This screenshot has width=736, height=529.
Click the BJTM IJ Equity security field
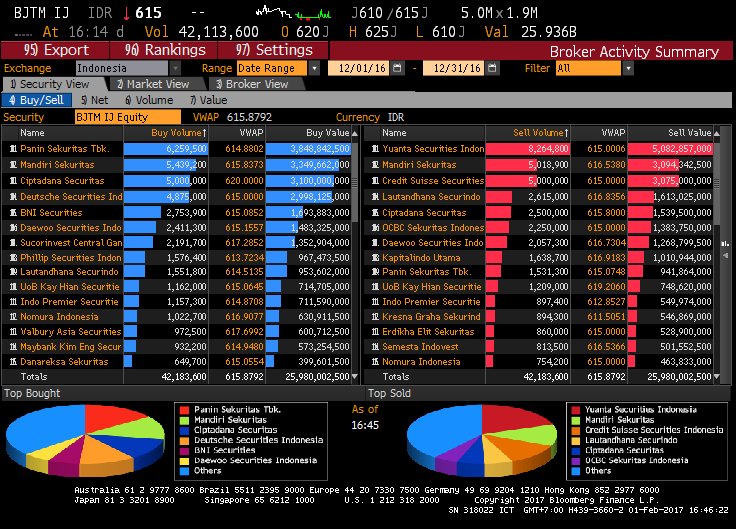click(114, 117)
